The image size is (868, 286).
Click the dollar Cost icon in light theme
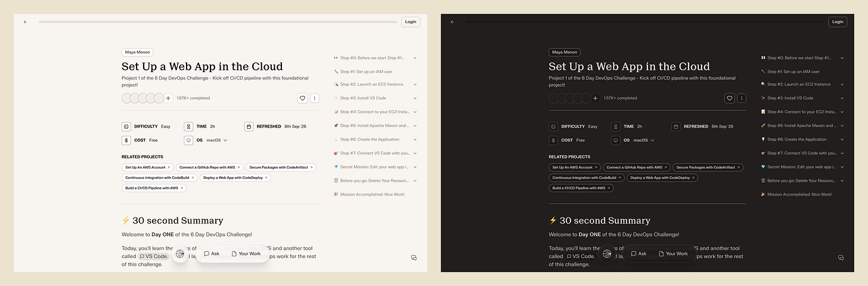[126, 140]
